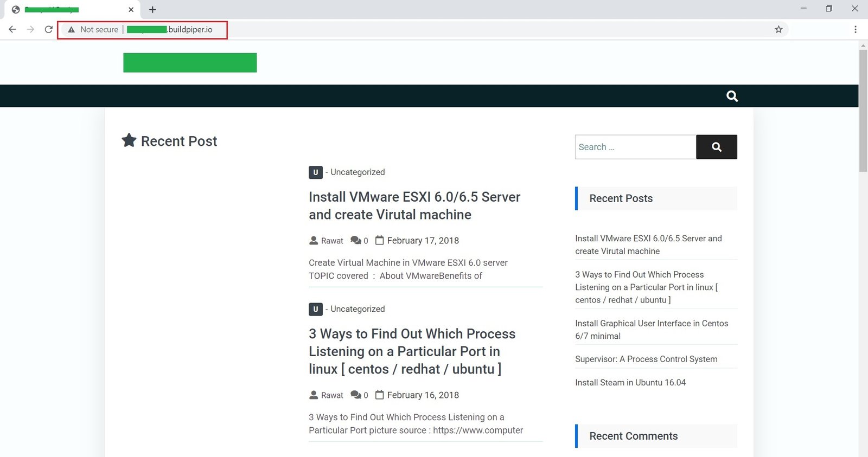Open the Chrome three-dot menu
The height and width of the screenshot is (457, 868).
pyautogui.click(x=855, y=29)
